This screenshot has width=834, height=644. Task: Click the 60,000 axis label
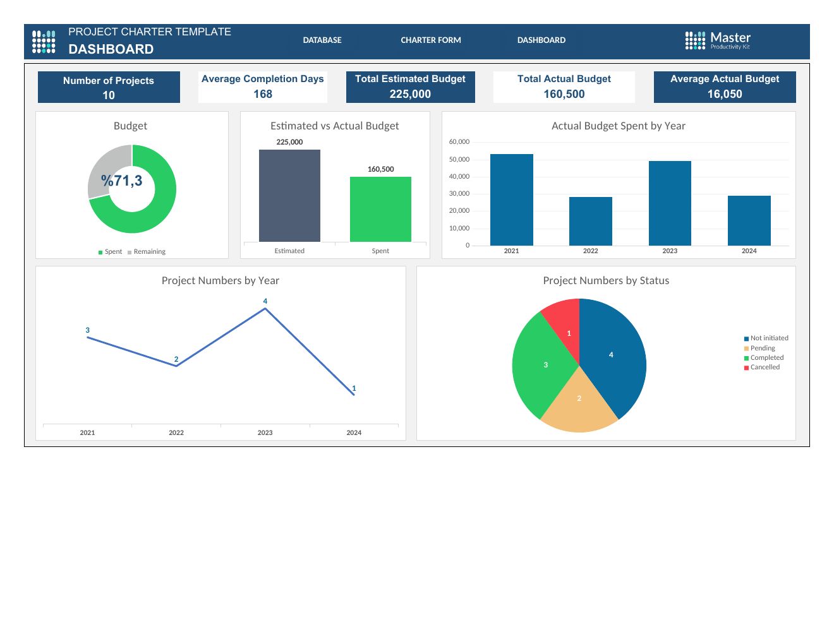click(x=459, y=142)
